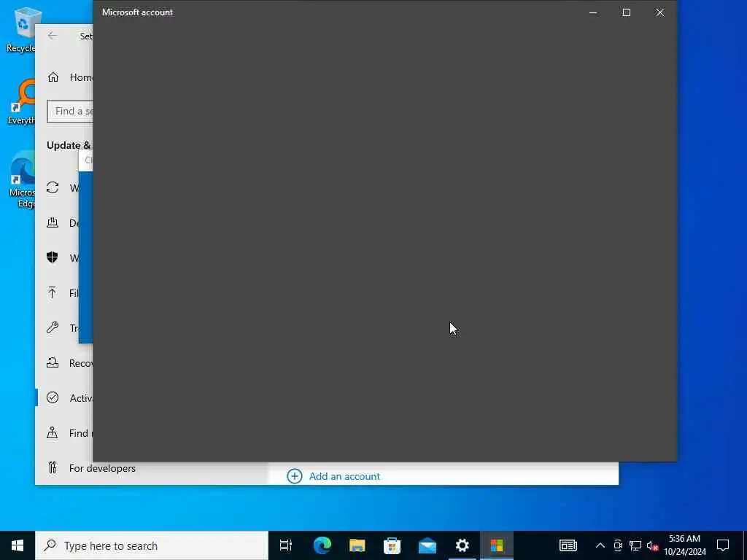The width and height of the screenshot is (747, 560).
Task: Open File Explorer from taskbar
Action: [x=357, y=545]
